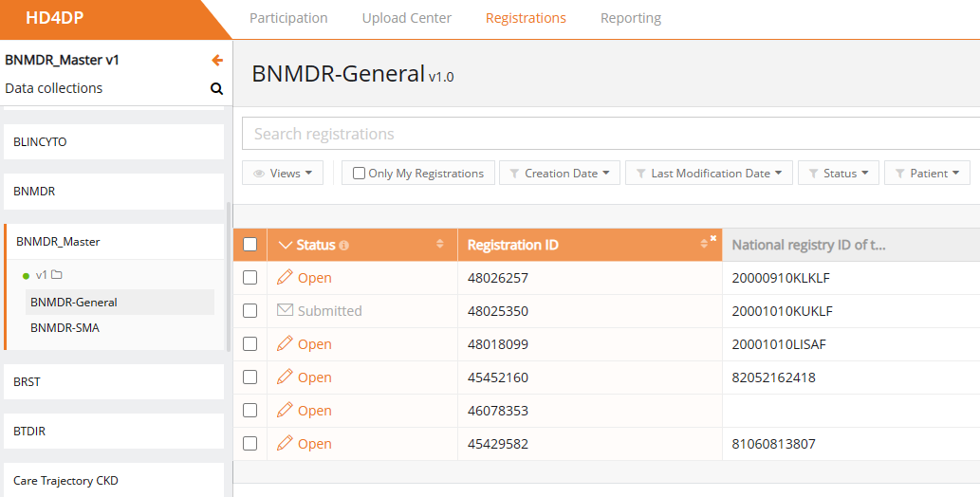Open the Views dropdown
This screenshot has width=980, height=497.
point(284,174)
